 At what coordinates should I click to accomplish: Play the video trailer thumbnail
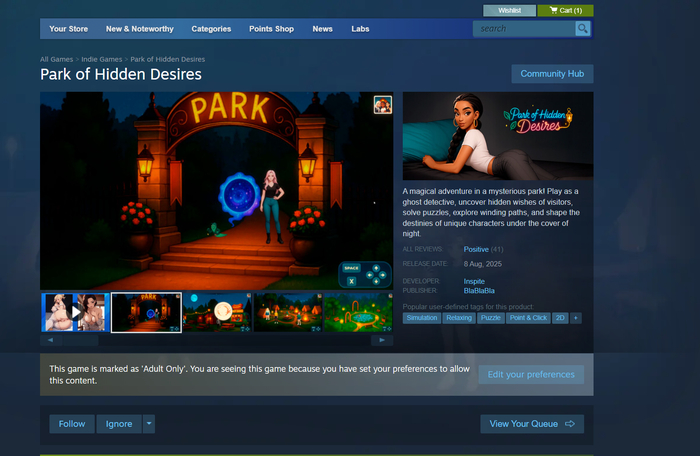pyautogui.click(x=74, y=312)
